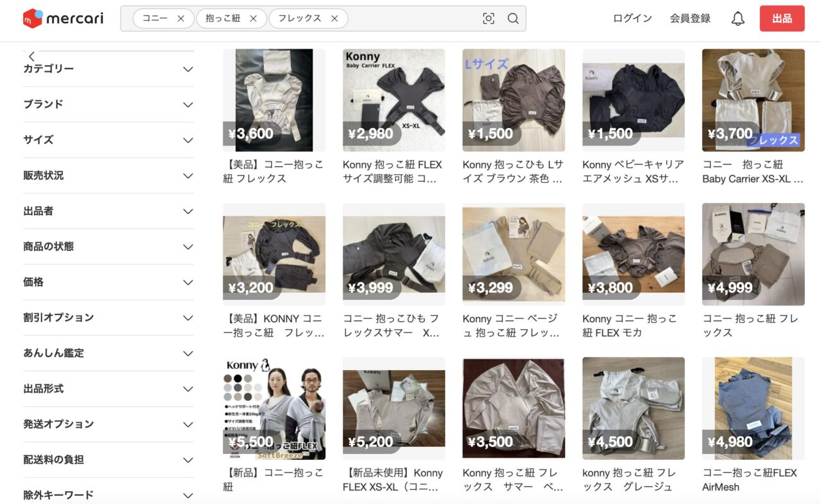Open the ¥3,500 listing thumbnail
Viewport: 820px width, 504px height.
coord(514,409)
